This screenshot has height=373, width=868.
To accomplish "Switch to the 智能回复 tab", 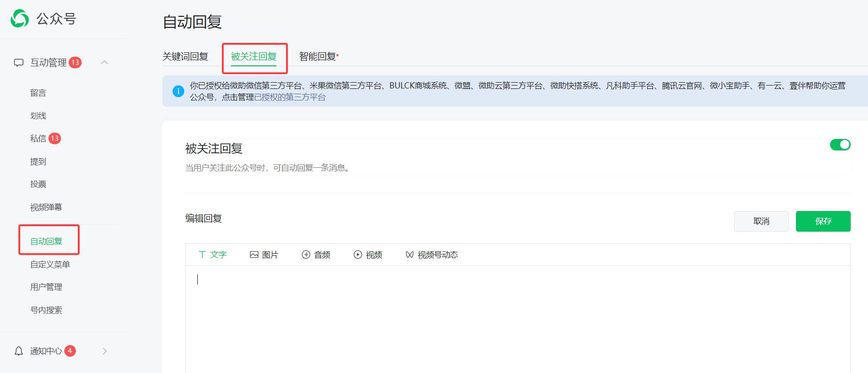I will [317, 57].
